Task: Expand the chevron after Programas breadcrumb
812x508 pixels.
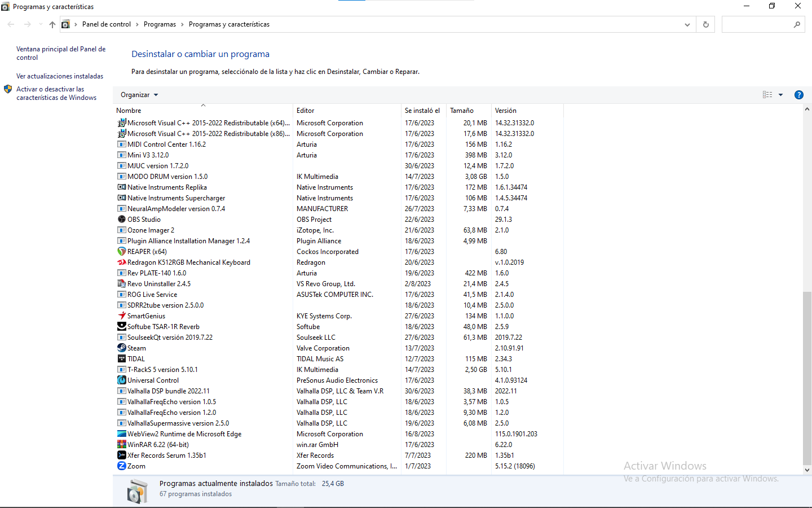Action: [x=182, y=24]
